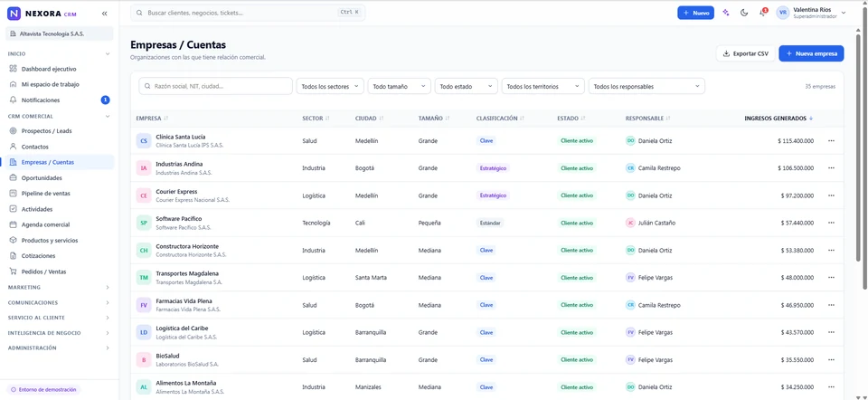This screenshot has height=400, width=868.
Task: Open the AI sparkle assistant icon
Action: tap(726, 13)
